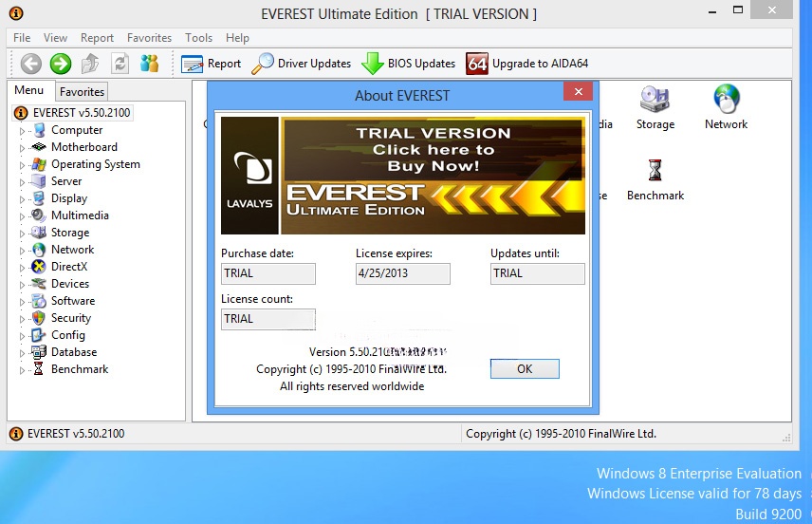Click Driver Updates toolbar label
Screen dimensions: 812x524
click(314, 64)
